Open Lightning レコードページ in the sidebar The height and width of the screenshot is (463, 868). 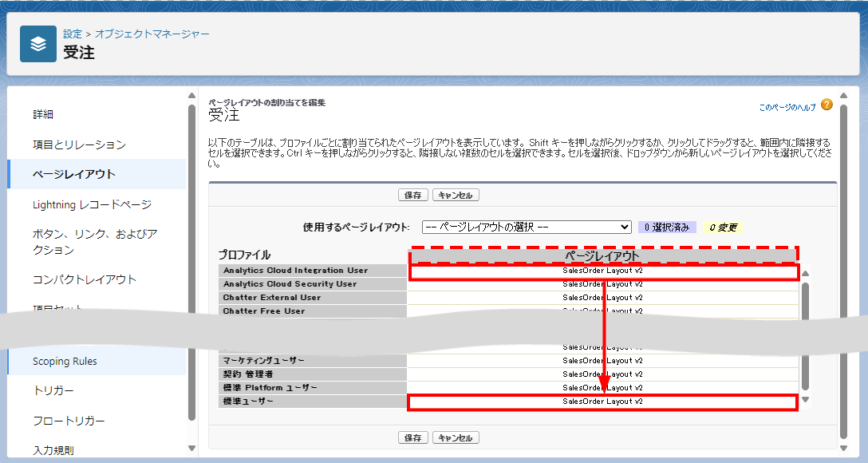pos(92,204)
